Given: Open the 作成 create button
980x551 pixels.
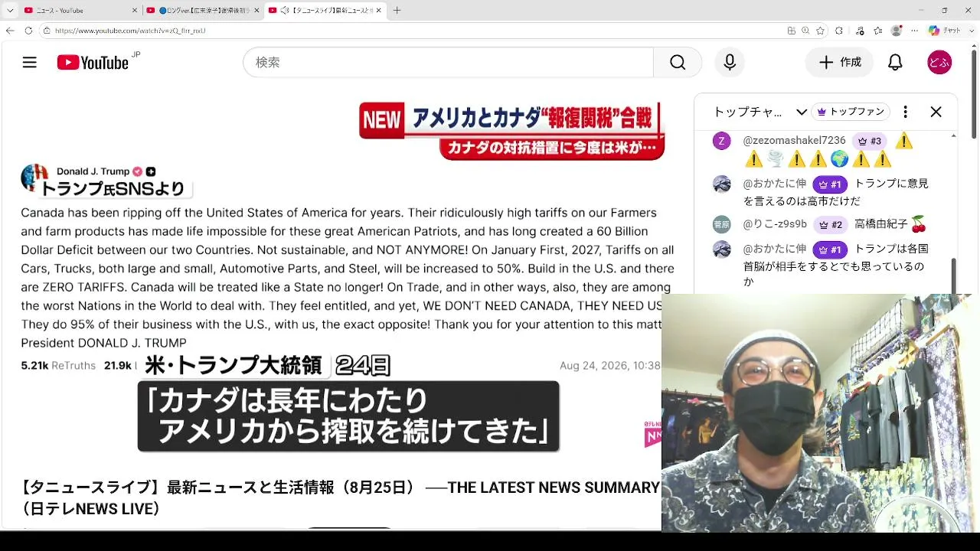Looking at the screenshot, I should tap(840, 63).
